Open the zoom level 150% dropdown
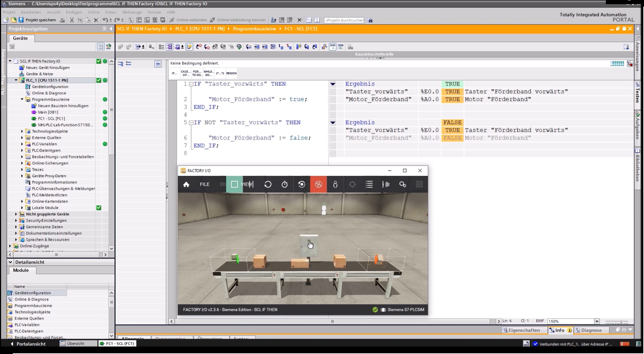644x354 pixels. point(597,321)
